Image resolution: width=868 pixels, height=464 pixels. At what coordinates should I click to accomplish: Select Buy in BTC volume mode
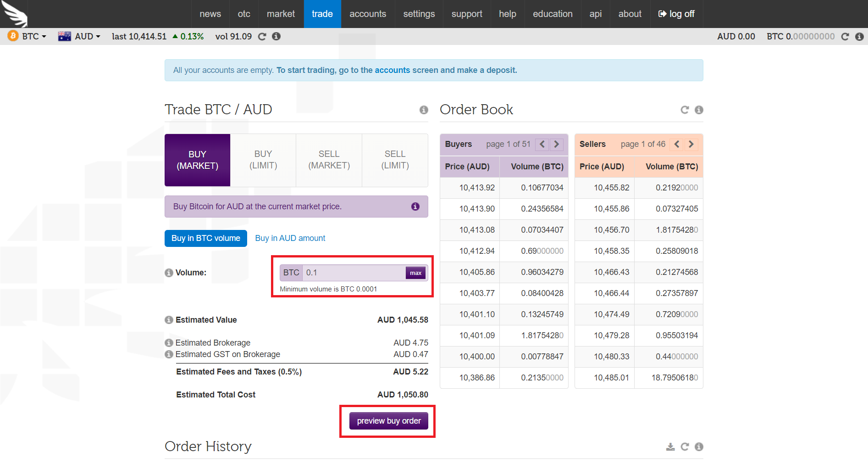(205, 238)
